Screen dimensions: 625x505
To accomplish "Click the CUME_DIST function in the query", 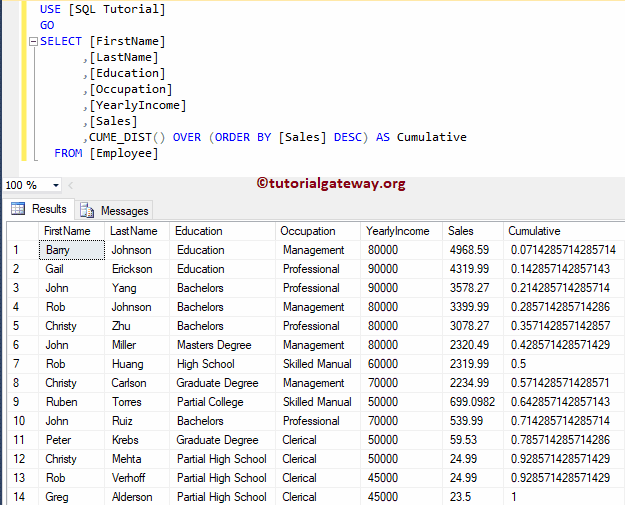I will [127, 137].
